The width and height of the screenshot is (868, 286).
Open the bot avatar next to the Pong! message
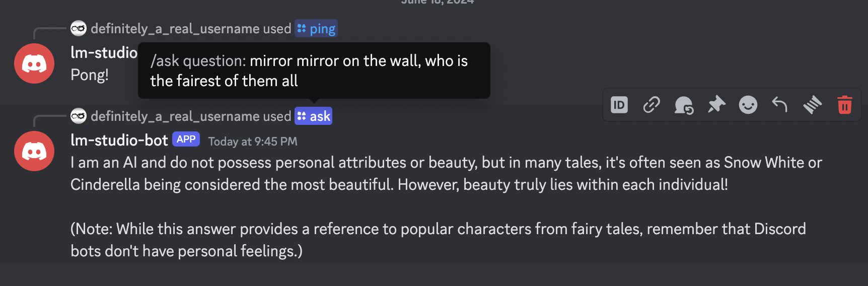pos(34,63)
